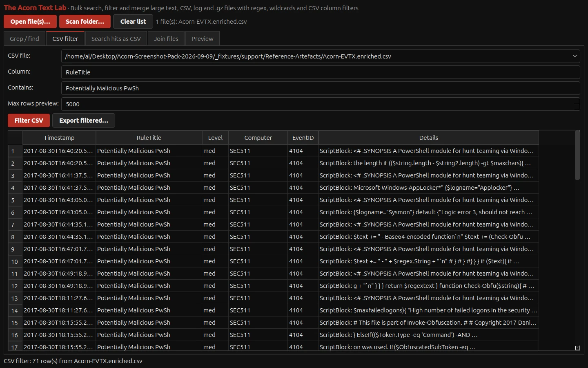Click Computer cell SEC511 in row 11
This screenshot has height=368, width=588.
[258, 274]
